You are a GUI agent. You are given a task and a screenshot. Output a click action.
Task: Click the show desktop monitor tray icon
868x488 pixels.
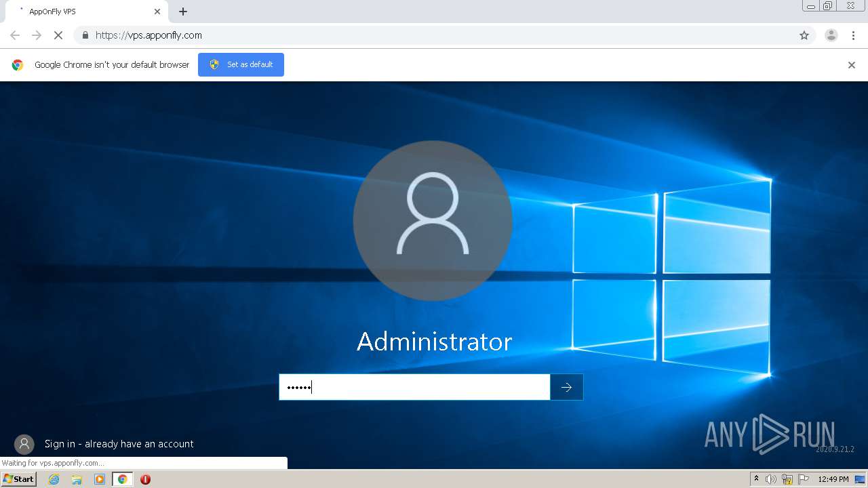pos(860,479)
